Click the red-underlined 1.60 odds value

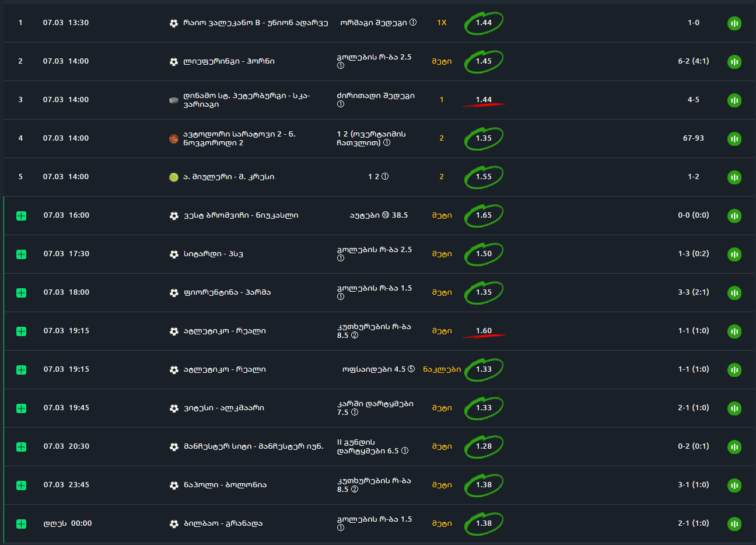click(x=484, y=331)
